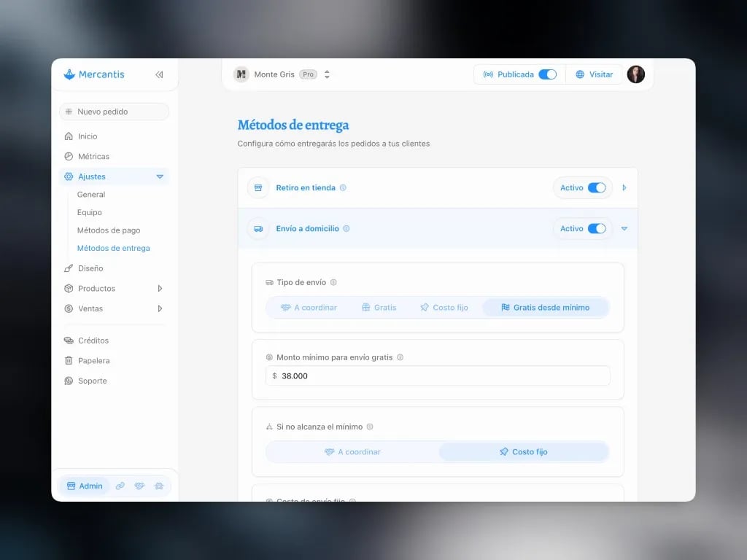Select Gratis desde mínimo shipping type

pos(546,308)
